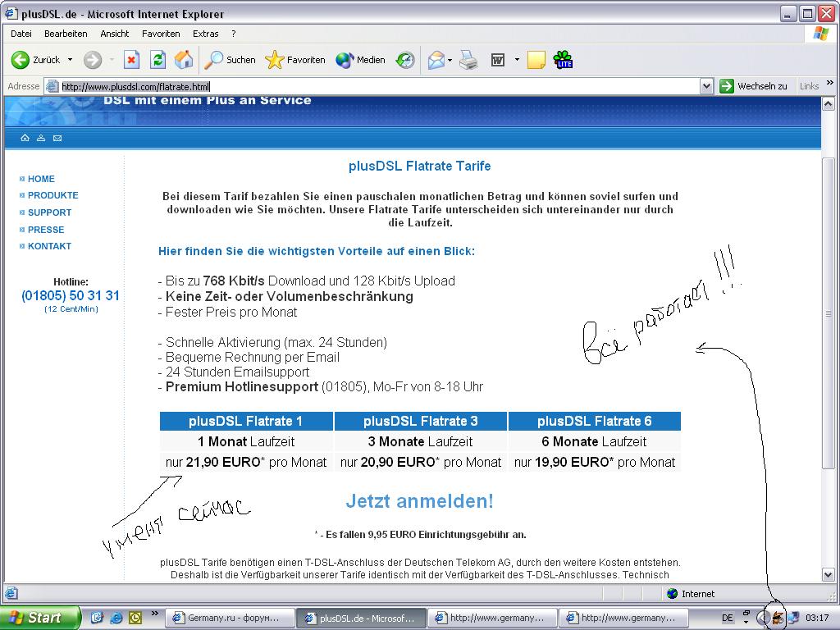Click the yellow note toolbar icon
The image size is (840, 630).
[536, 60]
